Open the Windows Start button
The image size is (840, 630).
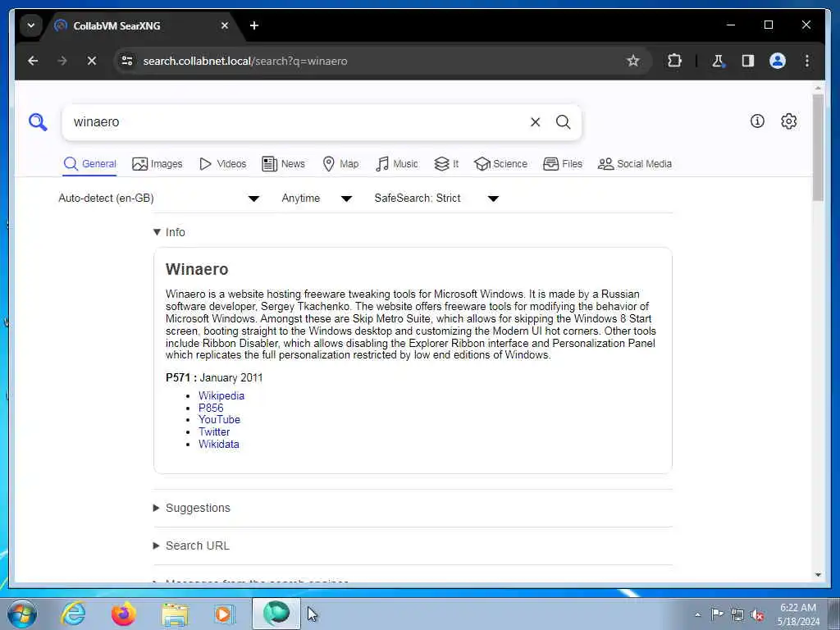pos(22,614)
